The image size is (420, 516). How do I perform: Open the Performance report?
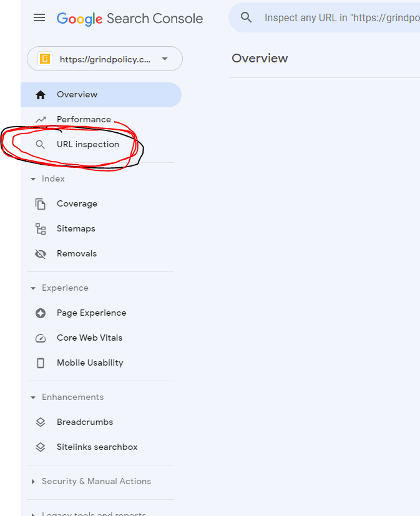[x=84, y=119]
